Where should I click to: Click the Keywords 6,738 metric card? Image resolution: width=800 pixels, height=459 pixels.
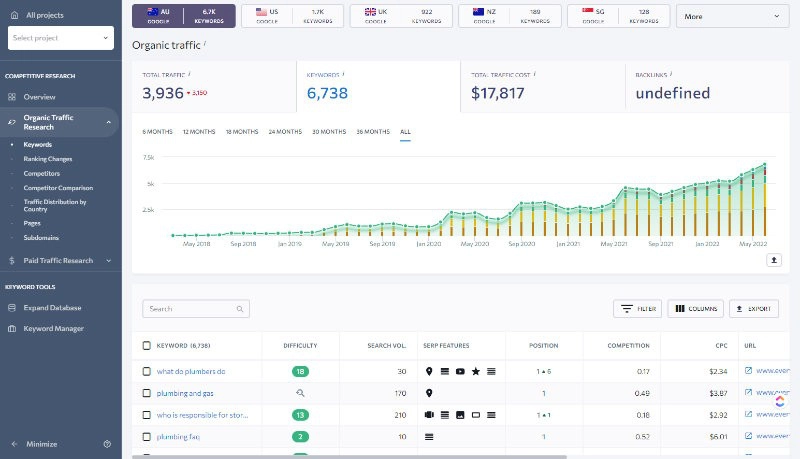(x=378, y=86)
